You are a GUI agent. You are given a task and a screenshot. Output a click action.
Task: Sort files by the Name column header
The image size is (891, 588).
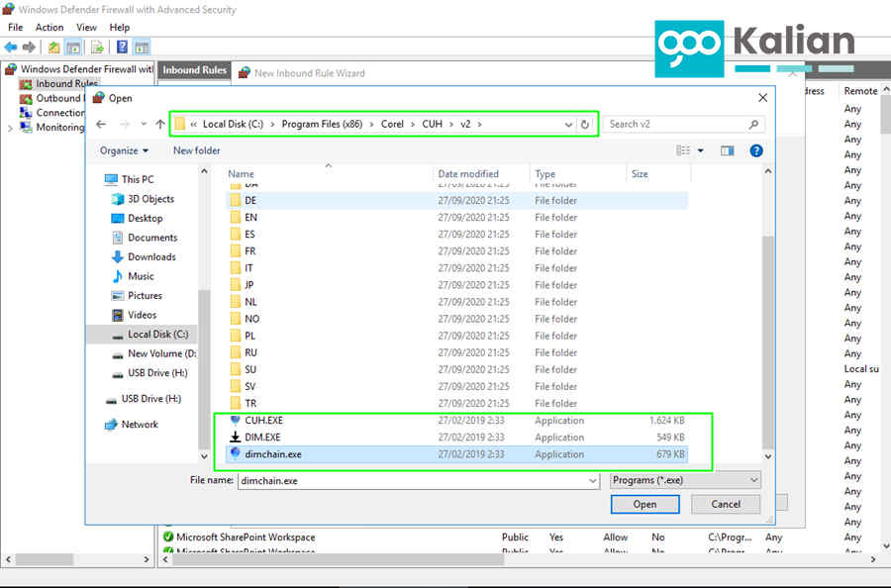pos(241,174)
